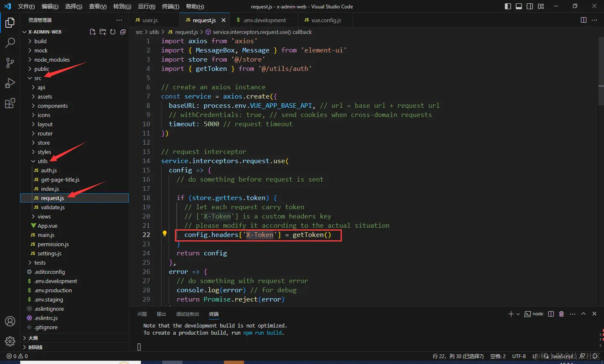The height and width of the screenshot is (364, 604).
Task: Click the errors and warnings status item
Action: pos(17,356)
